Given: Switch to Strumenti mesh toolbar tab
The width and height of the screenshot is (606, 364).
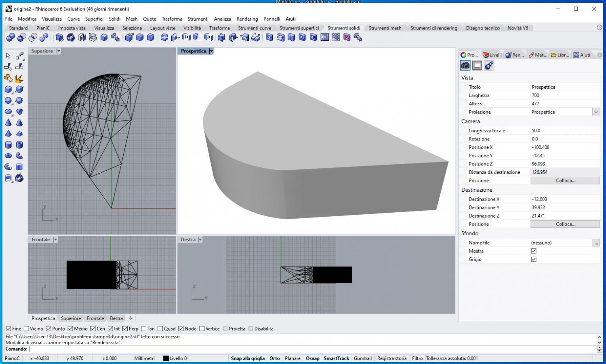Looking at the screenshot, I should click(x=385, y=28).
